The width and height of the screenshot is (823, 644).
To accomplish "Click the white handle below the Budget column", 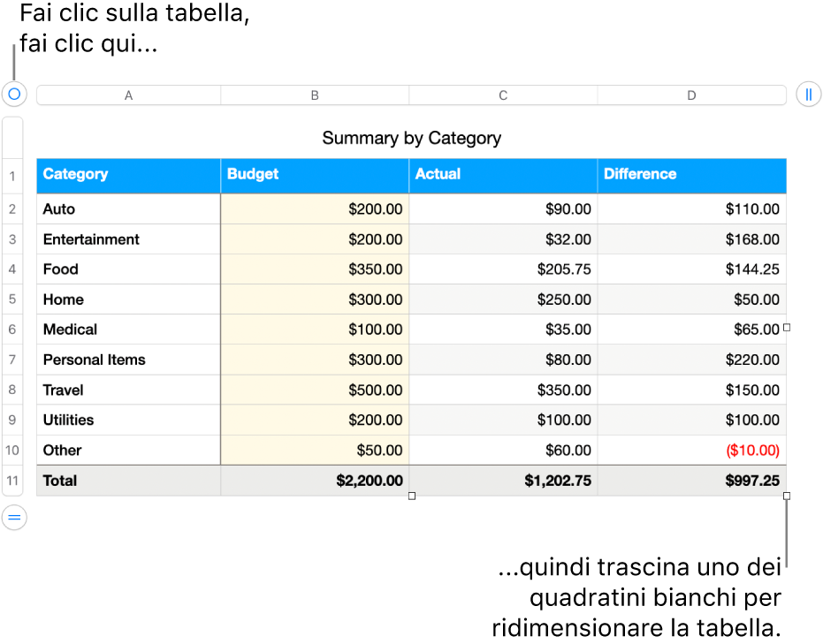I will 410,496.
